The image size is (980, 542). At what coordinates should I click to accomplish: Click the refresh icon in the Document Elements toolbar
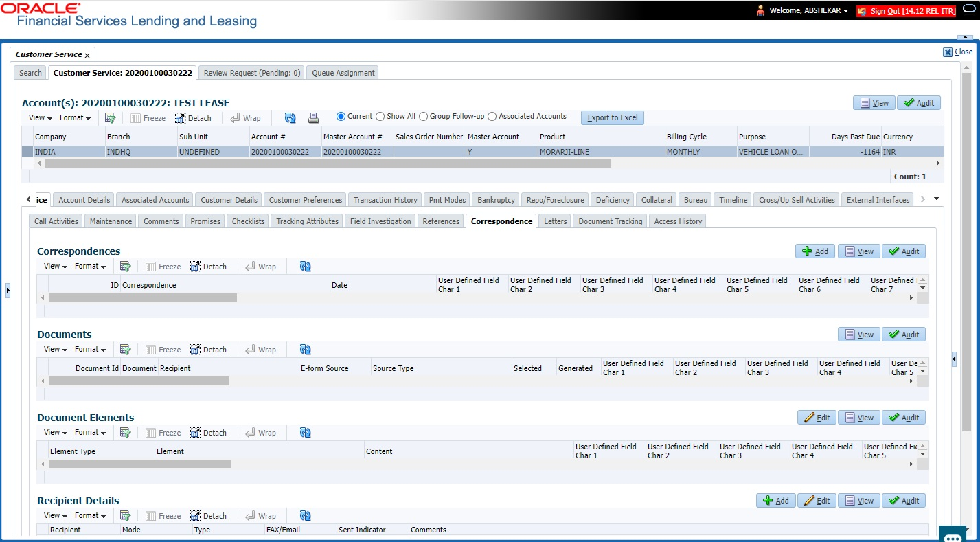(x=306, y=433)
